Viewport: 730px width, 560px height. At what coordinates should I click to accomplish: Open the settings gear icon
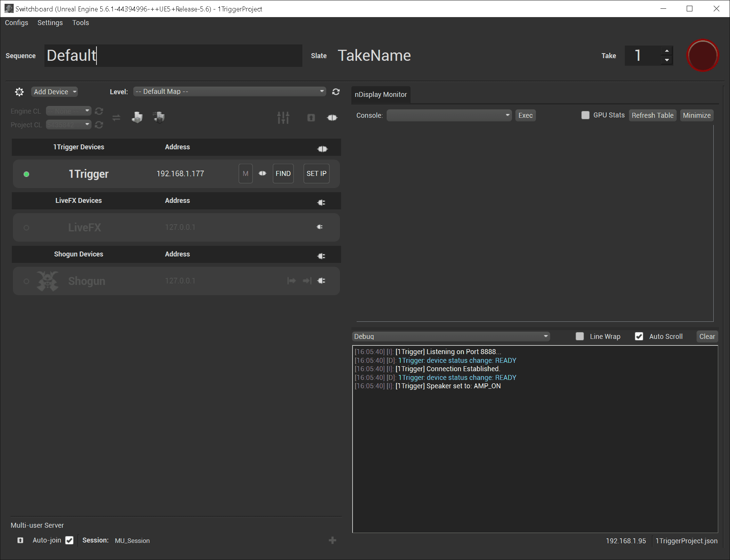click(19, 92)
